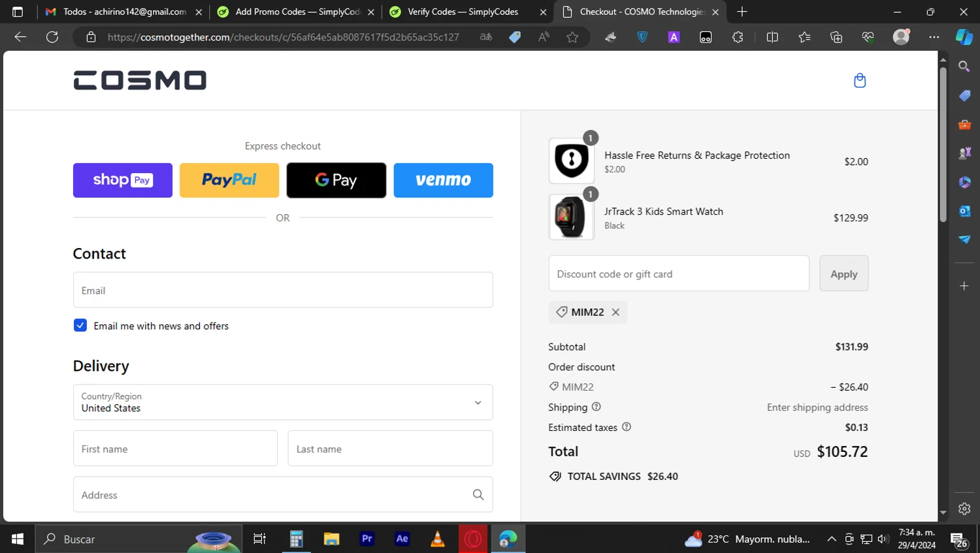Apply the discount code
980x553 pixels.
click(x=844, y=274)
